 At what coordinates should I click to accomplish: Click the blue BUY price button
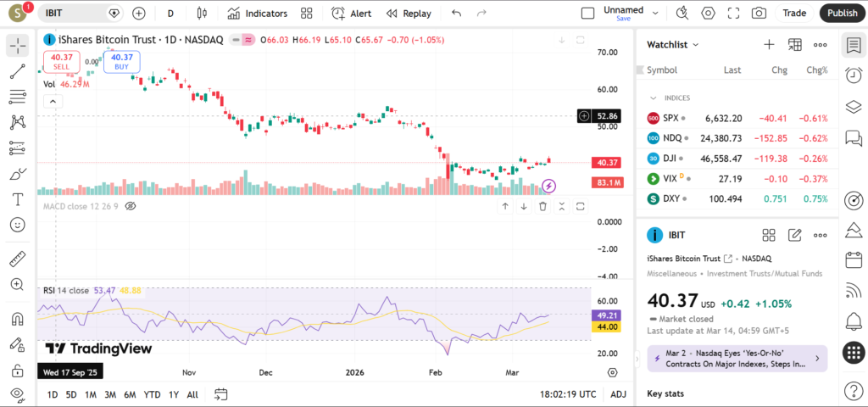point(122,61)
